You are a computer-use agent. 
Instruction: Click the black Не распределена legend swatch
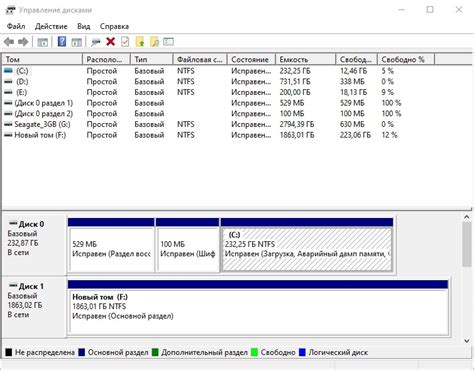pyautogui.click(x=9, y=352)
